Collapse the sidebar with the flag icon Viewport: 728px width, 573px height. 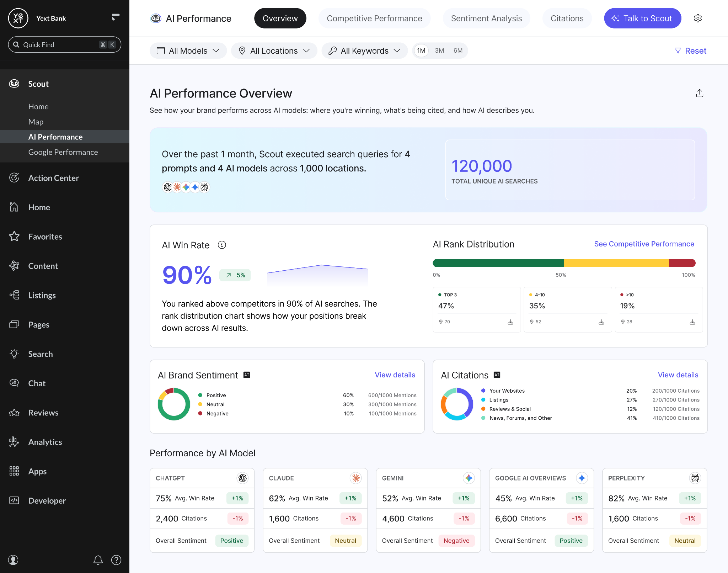pos(116,17)
